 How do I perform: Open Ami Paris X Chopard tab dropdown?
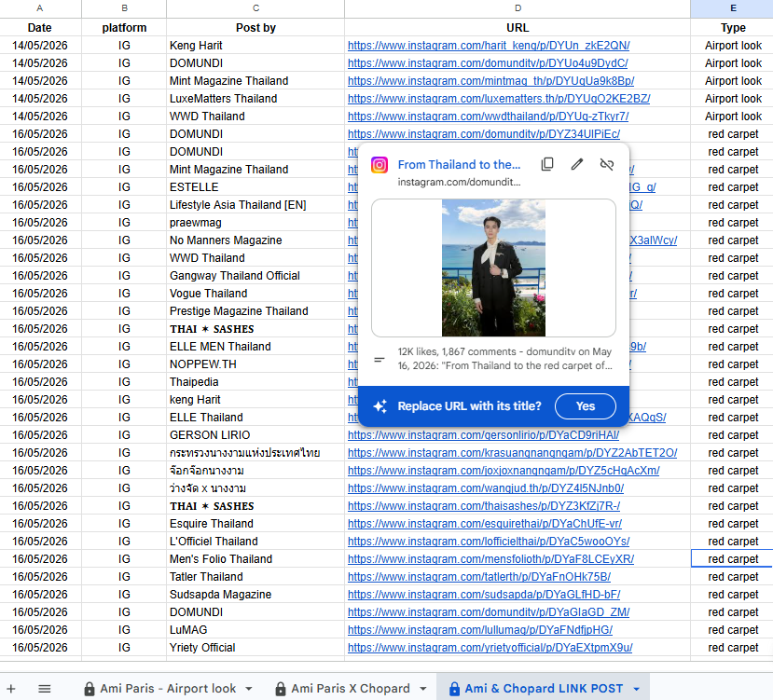click(423, 689)
